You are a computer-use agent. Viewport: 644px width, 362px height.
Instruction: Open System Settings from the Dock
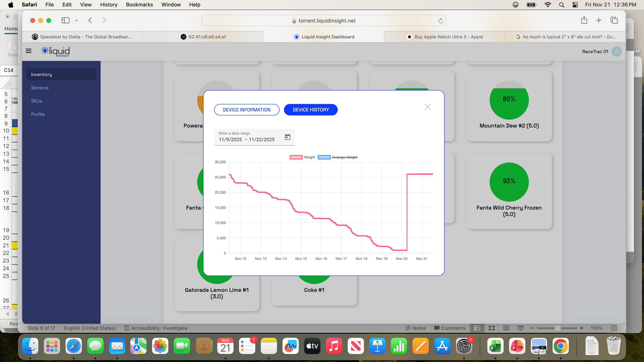[464, 346]
